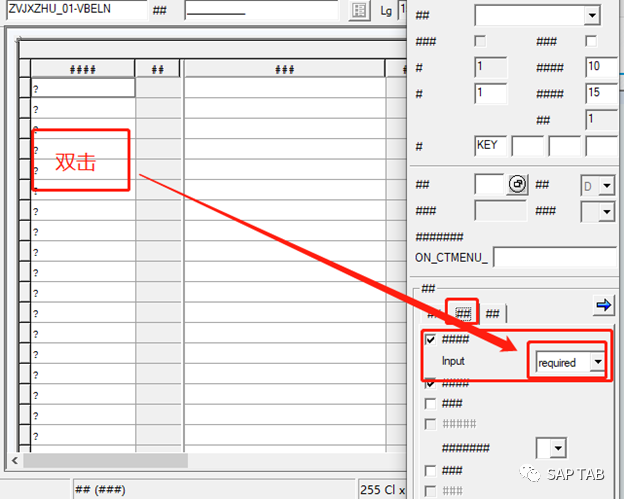Tick the left ### checkbox under the top dropdown
Screen dimensions: 624x499
(x=480, y=41)
